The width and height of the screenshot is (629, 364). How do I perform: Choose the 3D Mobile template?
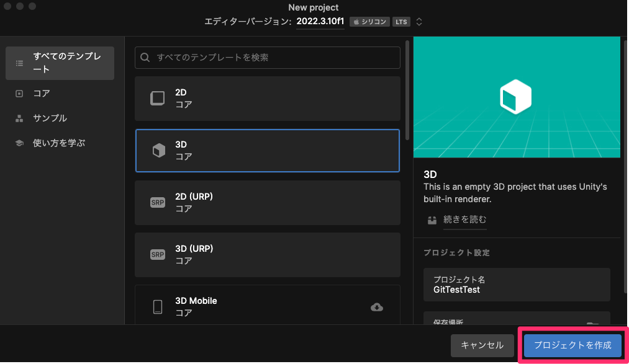pyautogui.click(x=268, y=304)
